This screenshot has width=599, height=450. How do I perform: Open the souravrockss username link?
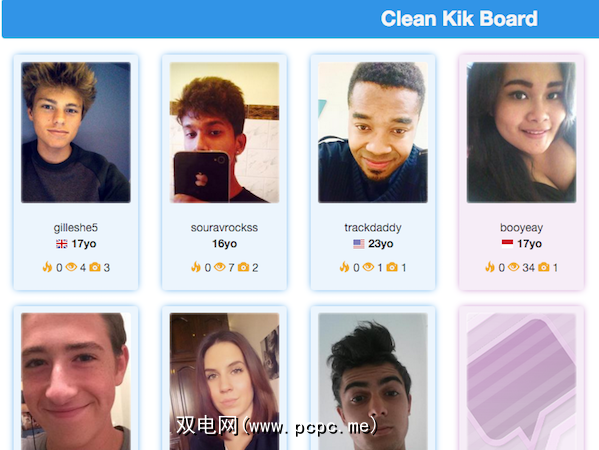point(224,228)
